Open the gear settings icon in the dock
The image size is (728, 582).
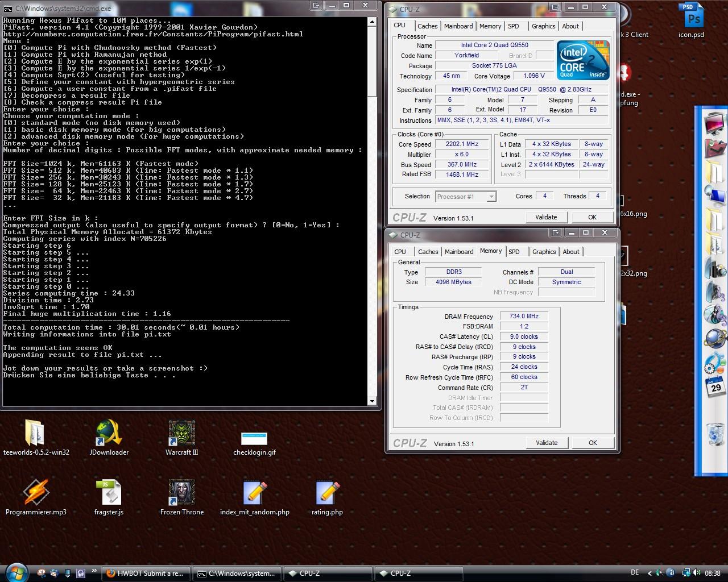(714, 362)
